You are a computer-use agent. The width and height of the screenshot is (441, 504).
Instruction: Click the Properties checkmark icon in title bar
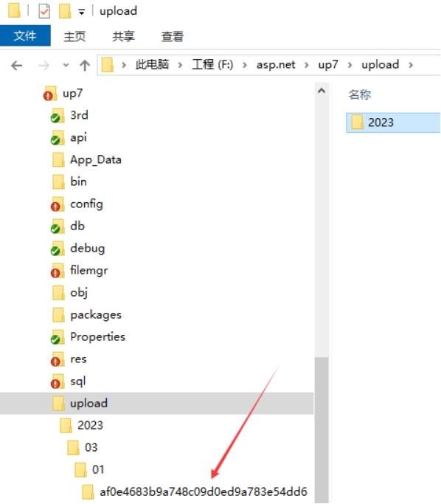click(x=44, y=11)
